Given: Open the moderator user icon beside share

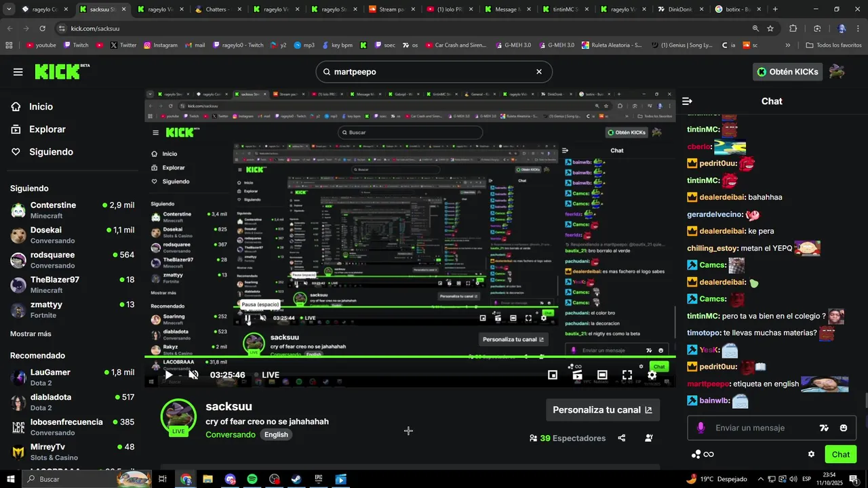Looking at the screenshot, I should coord(649,438).
